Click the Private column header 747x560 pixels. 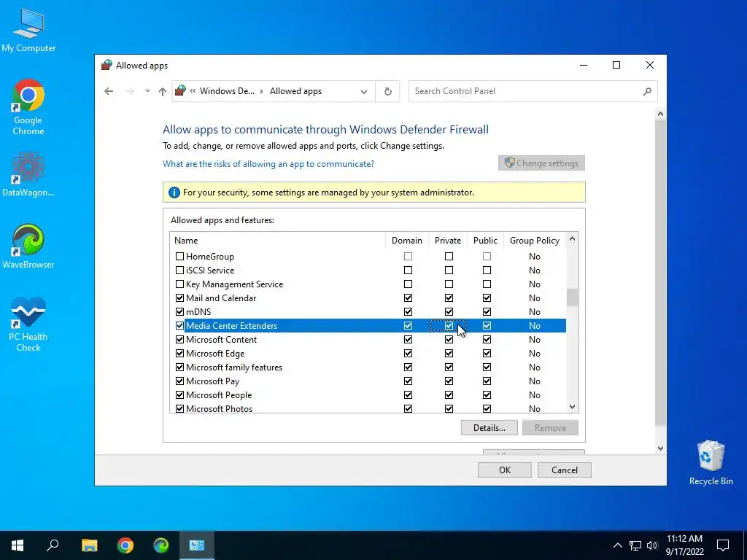(x=448, y=241)
